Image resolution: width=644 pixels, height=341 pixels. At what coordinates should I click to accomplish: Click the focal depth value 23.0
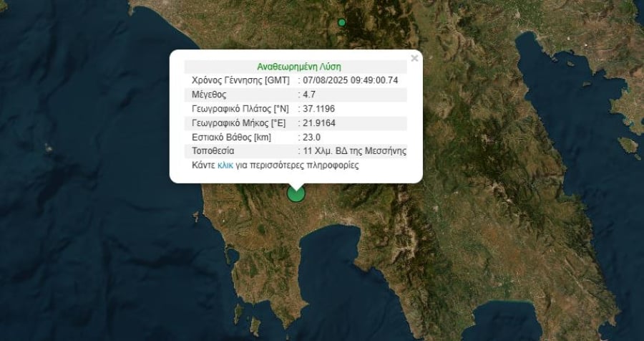click(311, 137)
